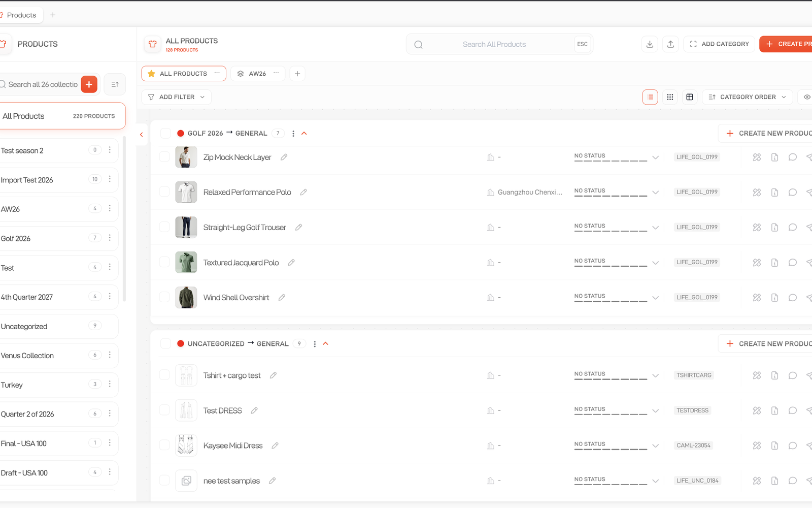
Task: Click the orange plus to add collection
Action: click(x=89, y=84)
